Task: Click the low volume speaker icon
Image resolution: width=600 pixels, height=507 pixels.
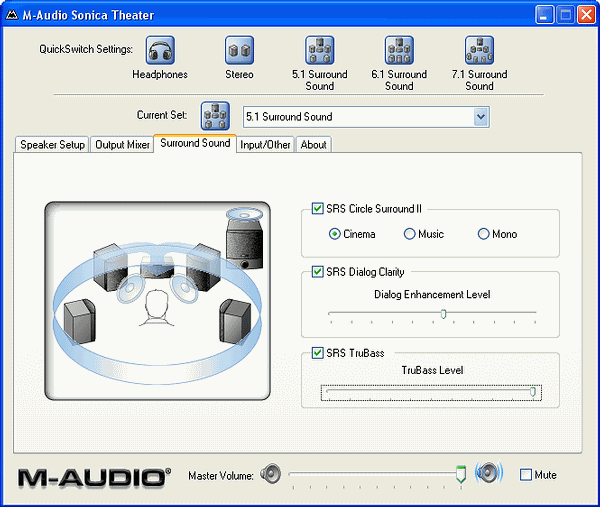Action: [x=271, y=474]
